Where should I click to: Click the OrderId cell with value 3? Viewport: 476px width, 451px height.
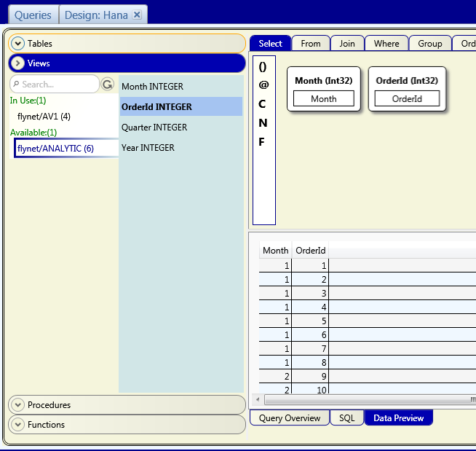(310, 293)
